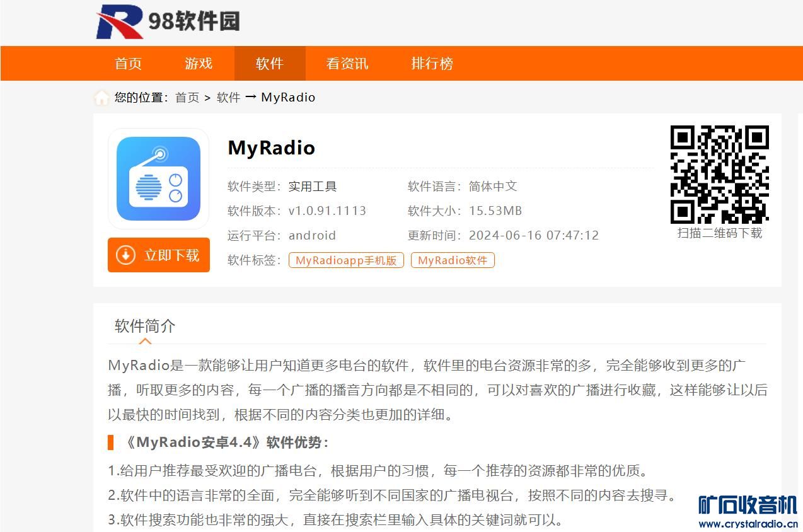
Task: Click the MyRadio title heading
Action: click(271, 147)
